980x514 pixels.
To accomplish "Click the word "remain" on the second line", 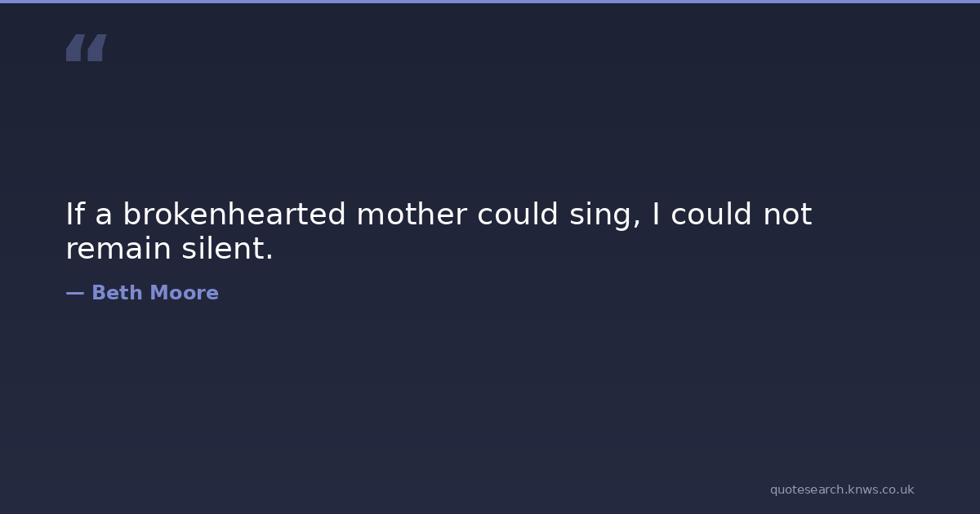I will [118, 249].
